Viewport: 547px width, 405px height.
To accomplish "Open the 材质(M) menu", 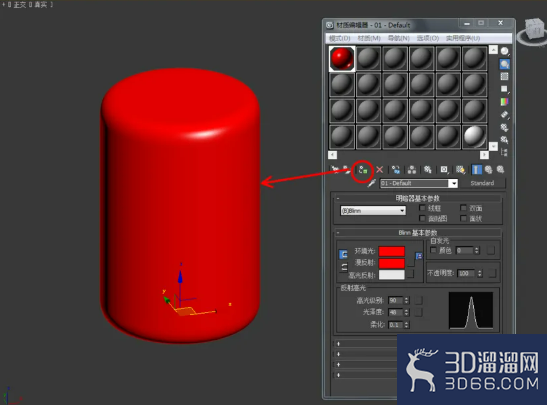I will (x=369, y=38).
